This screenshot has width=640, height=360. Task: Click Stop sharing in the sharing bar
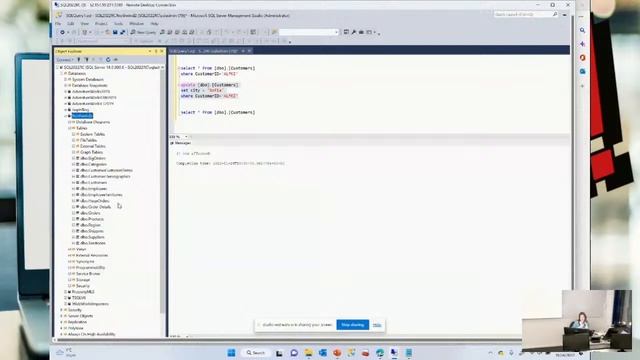click(353, 325)
